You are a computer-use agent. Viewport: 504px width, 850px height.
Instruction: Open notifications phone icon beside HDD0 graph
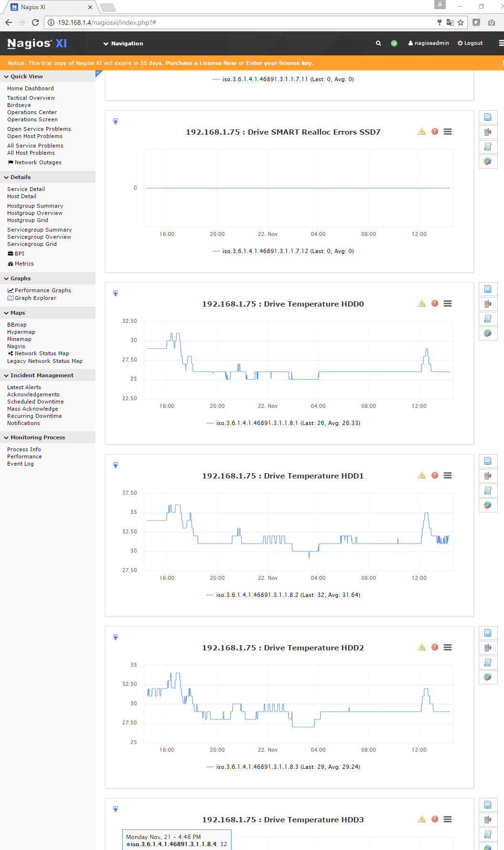[488, 304]
